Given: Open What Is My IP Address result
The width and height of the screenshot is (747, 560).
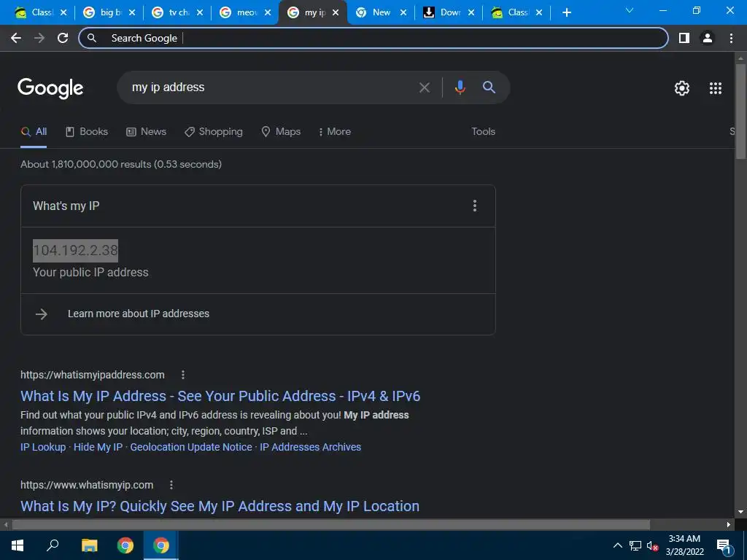Looking at the screenshot, I should click(x=220, y=396).
